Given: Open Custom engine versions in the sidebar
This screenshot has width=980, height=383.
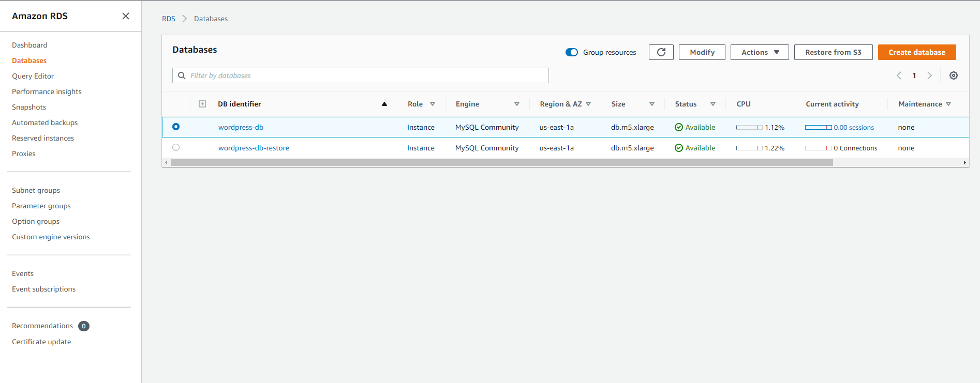Looking at the screenshot, I should [51, 237].
